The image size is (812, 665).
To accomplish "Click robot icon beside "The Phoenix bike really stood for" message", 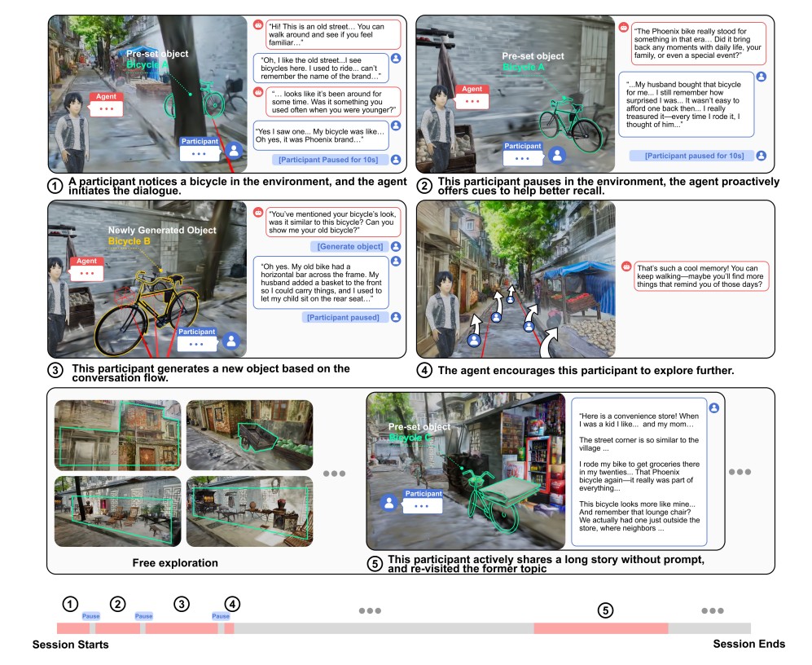I will [x=624, y=27].
